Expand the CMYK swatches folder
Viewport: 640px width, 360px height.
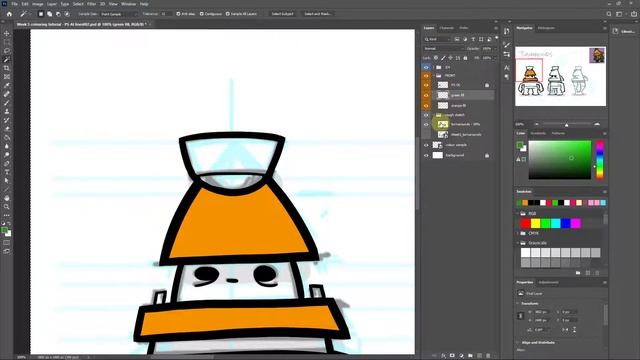point(518,233)
